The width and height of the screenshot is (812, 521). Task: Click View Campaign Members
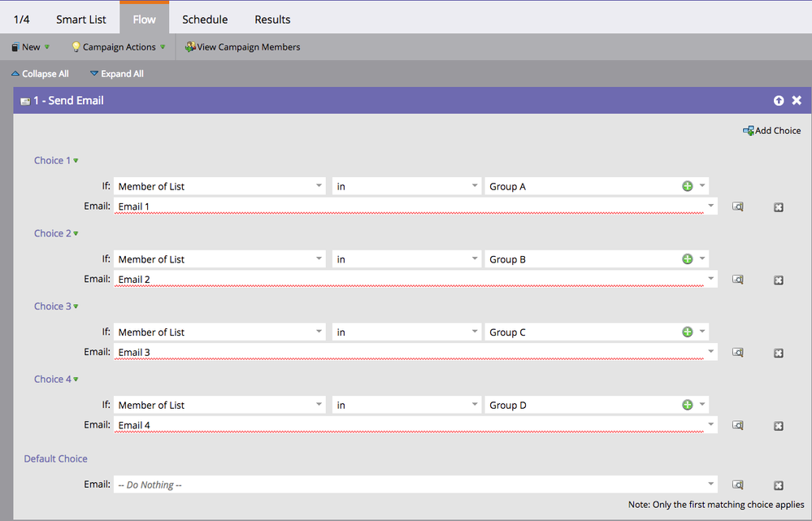tap(242, 47)
